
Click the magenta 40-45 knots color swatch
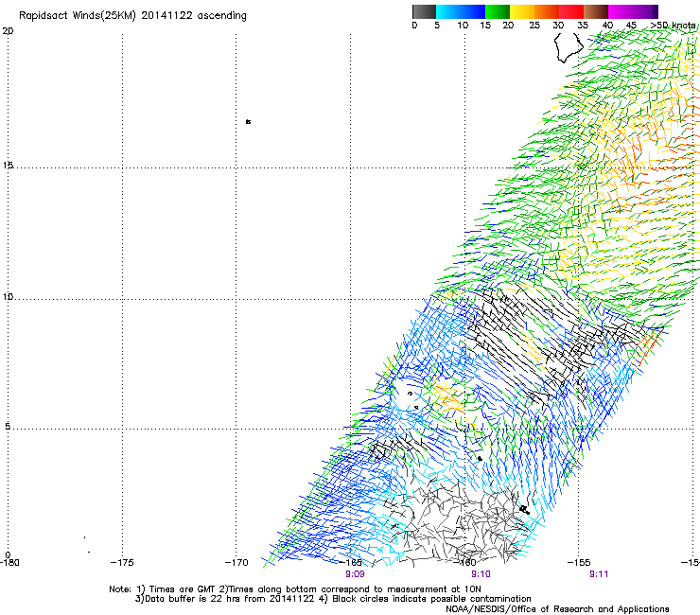621,11
